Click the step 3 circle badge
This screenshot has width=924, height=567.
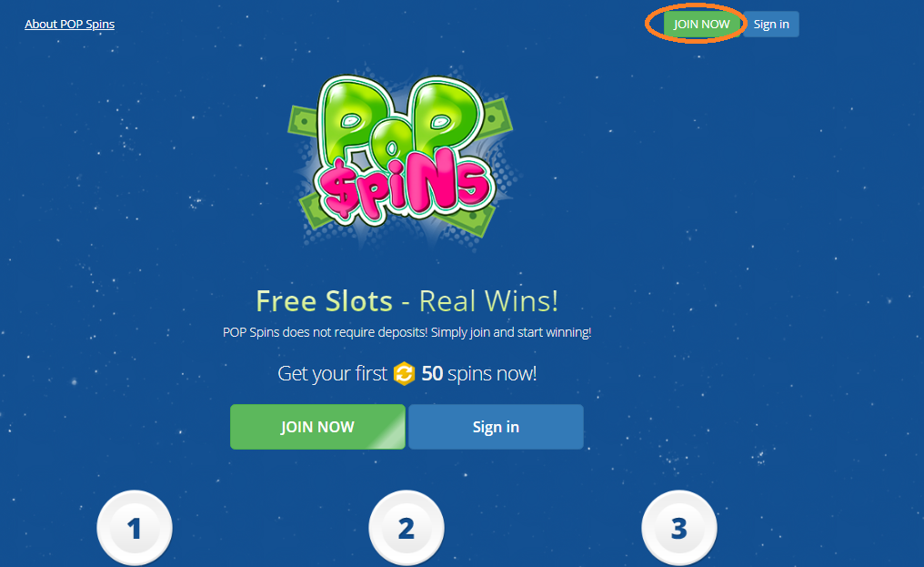coord(678,528)
